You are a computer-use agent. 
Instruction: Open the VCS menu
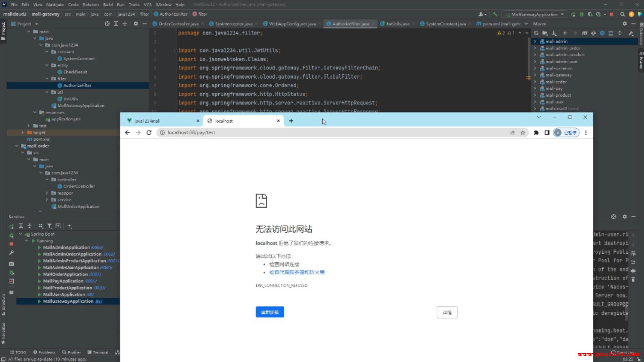pos(148,5)
